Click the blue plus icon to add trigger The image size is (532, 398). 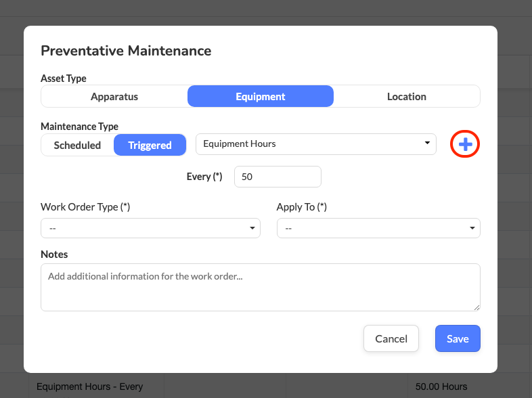(465, 144)
